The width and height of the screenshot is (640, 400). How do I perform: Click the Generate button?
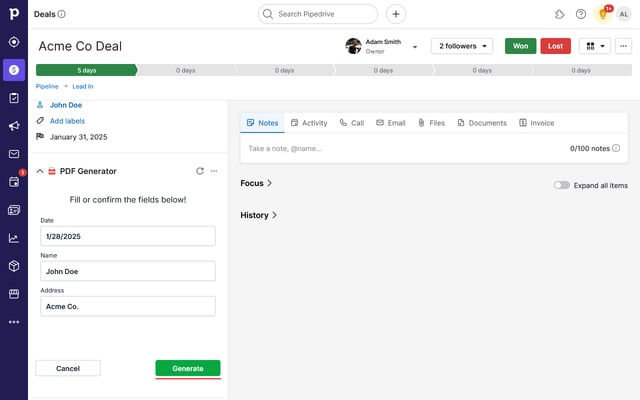pyautogui.click(x=188, y=368)
